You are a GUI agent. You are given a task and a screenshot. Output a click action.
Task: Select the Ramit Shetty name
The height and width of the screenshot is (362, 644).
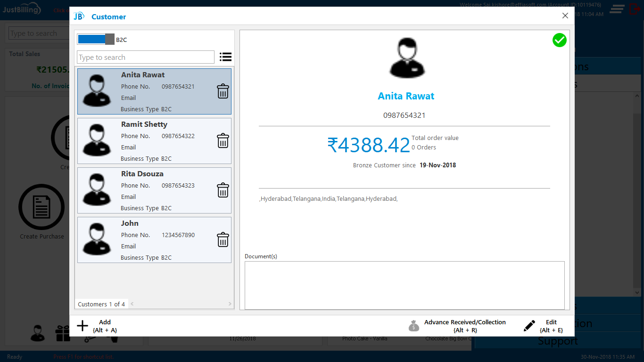144,124
